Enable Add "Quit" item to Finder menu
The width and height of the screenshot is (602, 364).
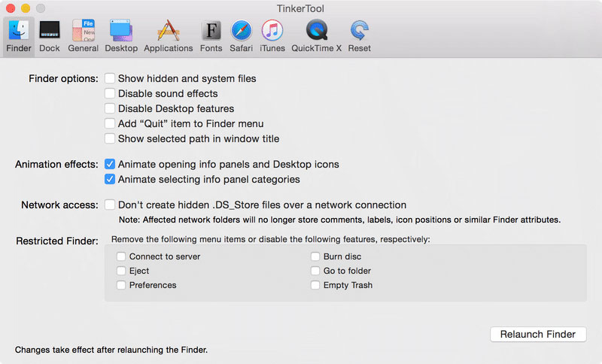111,123
